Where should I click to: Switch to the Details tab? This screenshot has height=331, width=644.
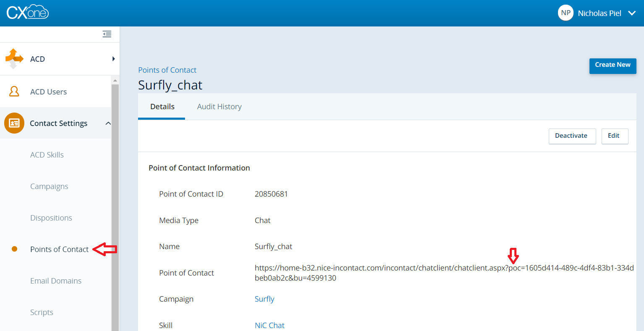[x=162, y=107]
